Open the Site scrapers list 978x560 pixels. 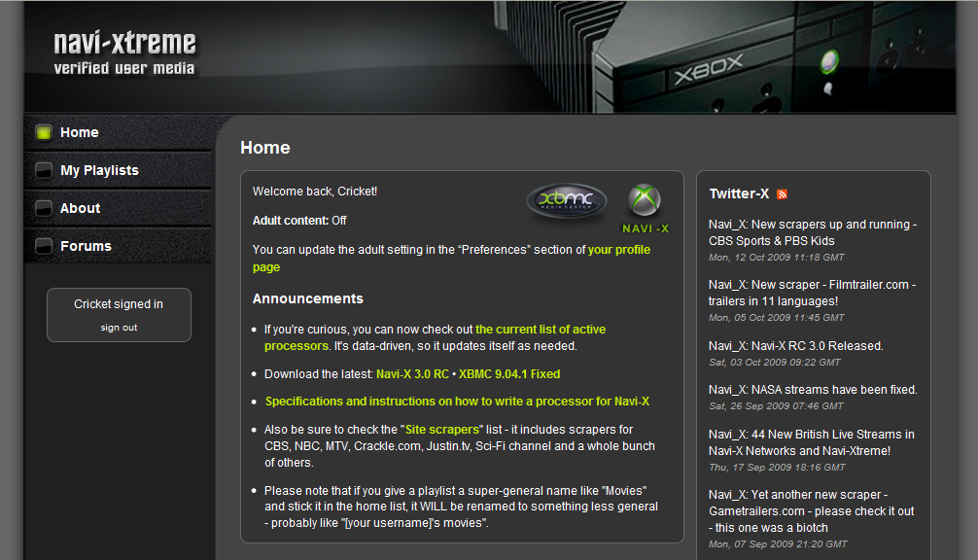click(x=442, y=430)
